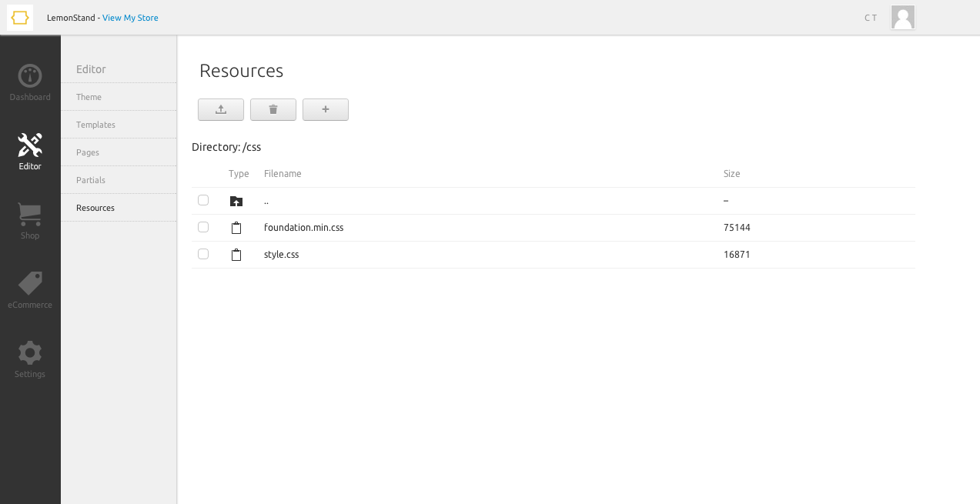Click the LemonStand logo icon
980x504 pixels.
[x=20, y=18]
